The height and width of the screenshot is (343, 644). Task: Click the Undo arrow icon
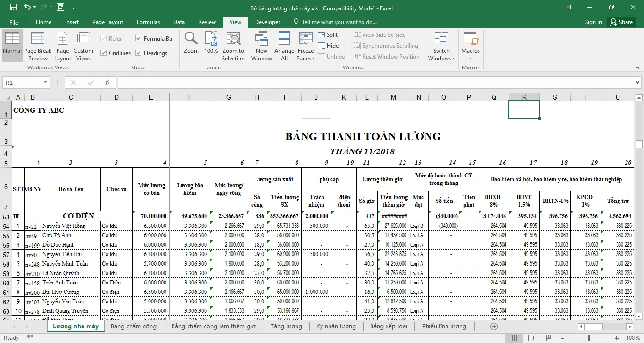(27, 7)
